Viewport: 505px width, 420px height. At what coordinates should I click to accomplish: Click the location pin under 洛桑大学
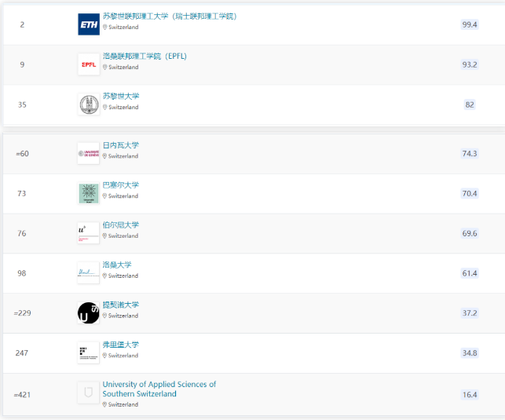pyautogui.click(x=104, y=276)
